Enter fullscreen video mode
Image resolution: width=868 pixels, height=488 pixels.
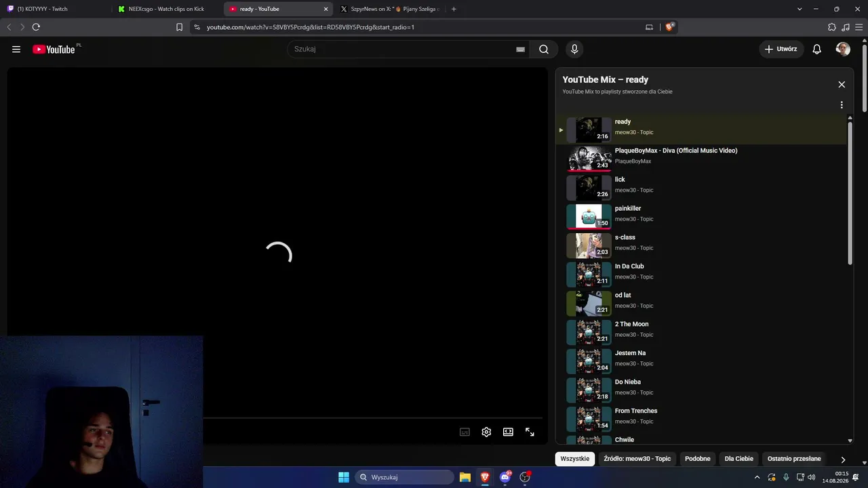point(530,432)
